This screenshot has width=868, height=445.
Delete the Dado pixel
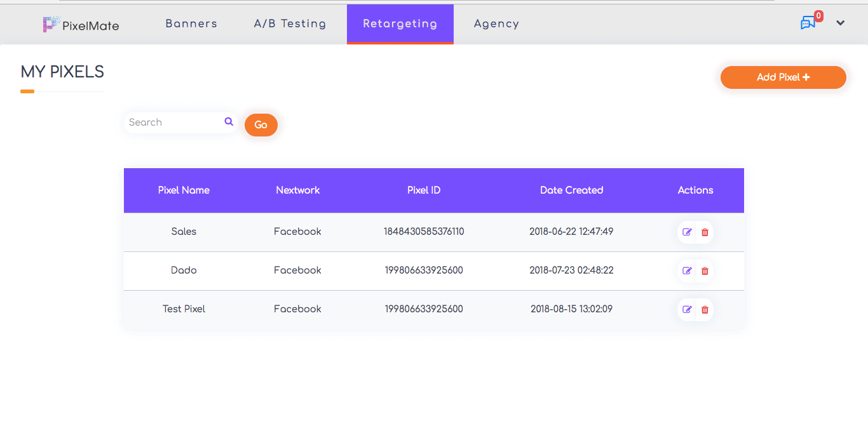click(x=705, y=271)
